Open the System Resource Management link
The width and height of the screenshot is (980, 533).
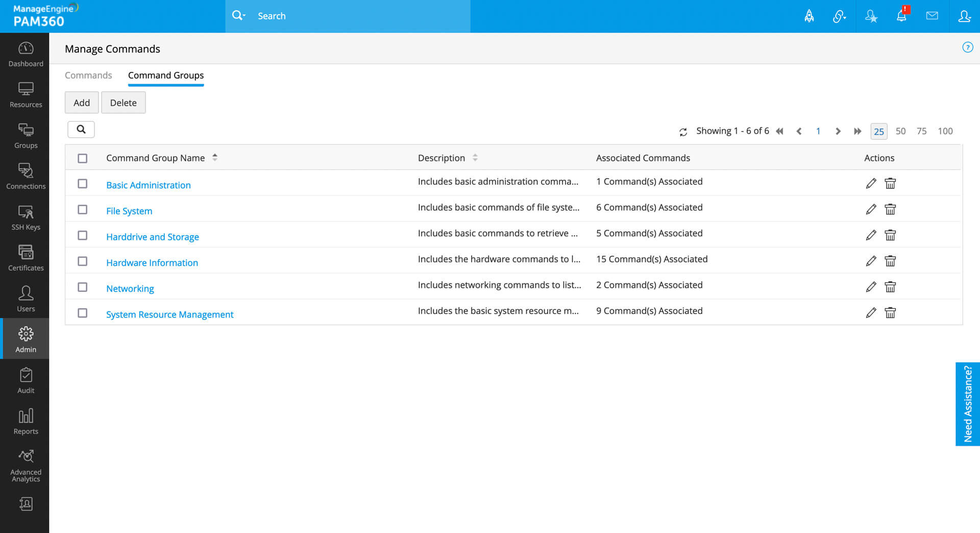point(169,314)
